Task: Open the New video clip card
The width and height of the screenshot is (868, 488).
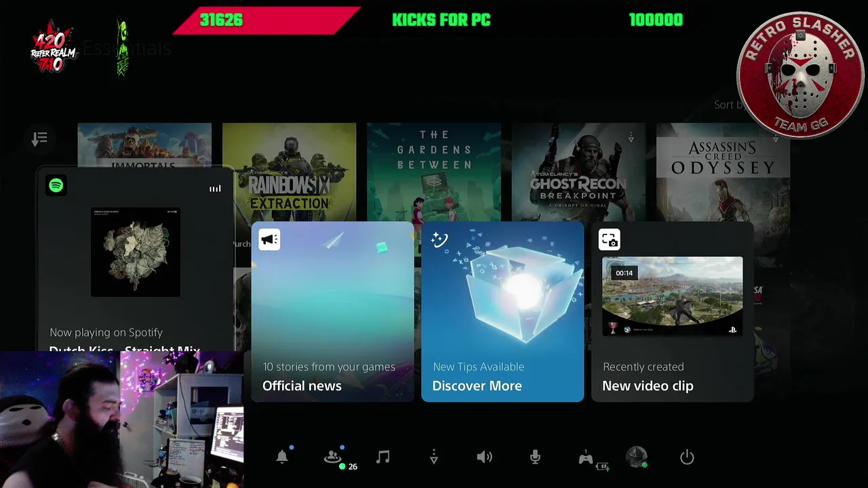Action: tap(673, 312)
